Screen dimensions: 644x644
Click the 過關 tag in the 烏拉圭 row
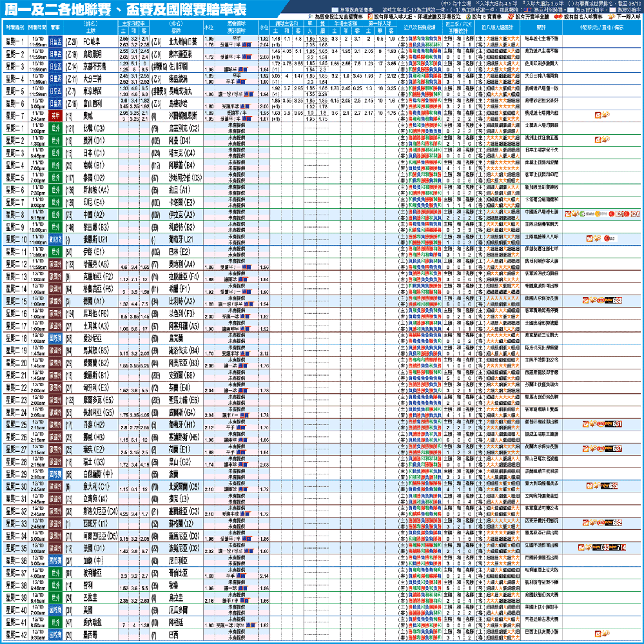coord(246,600)
